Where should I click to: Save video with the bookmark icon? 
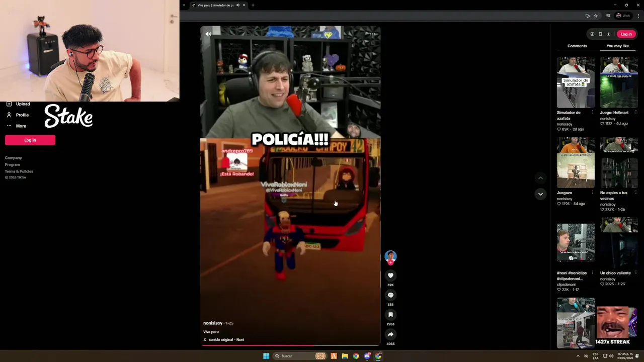click(390, 315)
